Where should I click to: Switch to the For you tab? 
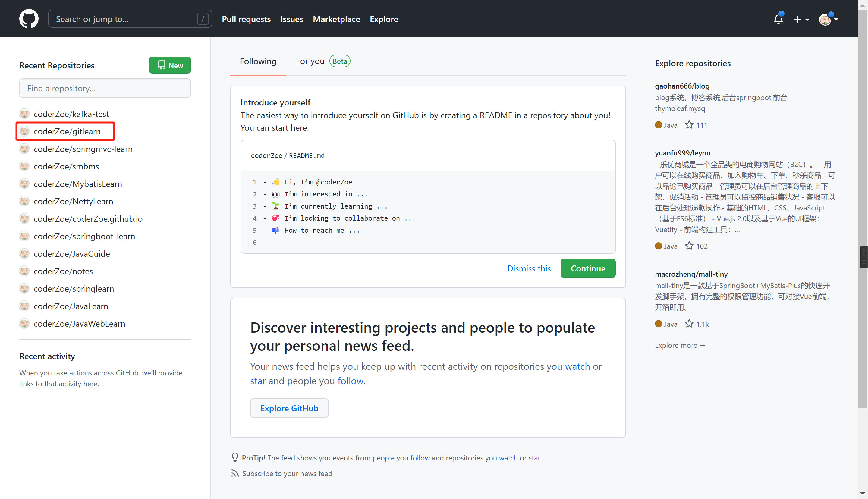323,61
